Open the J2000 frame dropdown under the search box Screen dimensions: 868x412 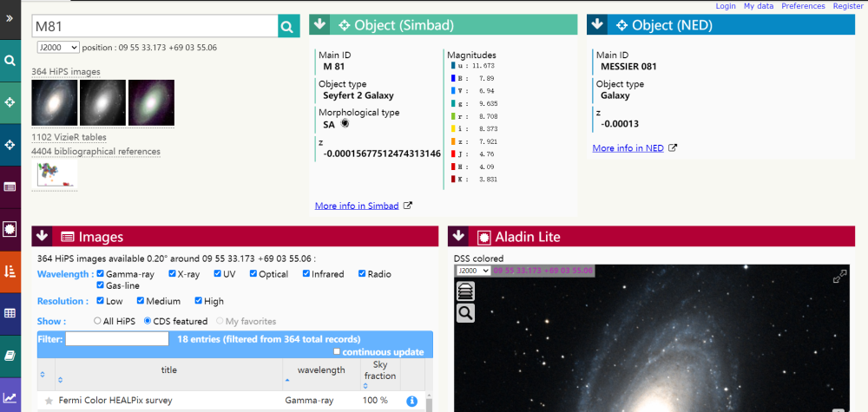coord(58,48)
